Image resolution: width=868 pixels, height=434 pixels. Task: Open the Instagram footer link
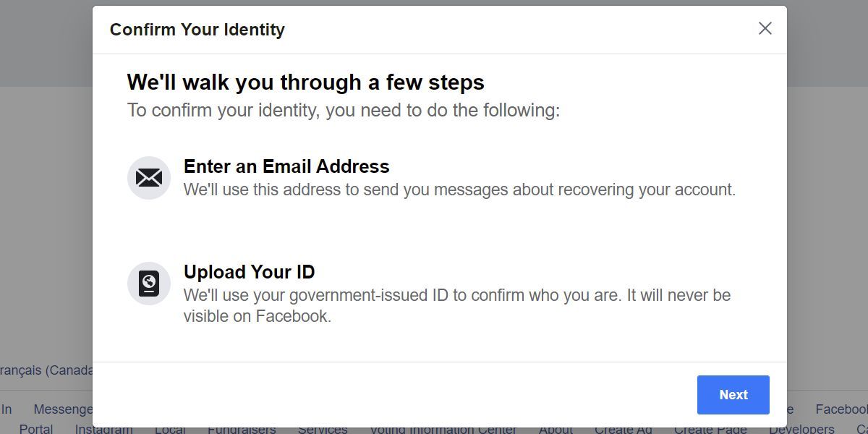[x=103, y=430]
